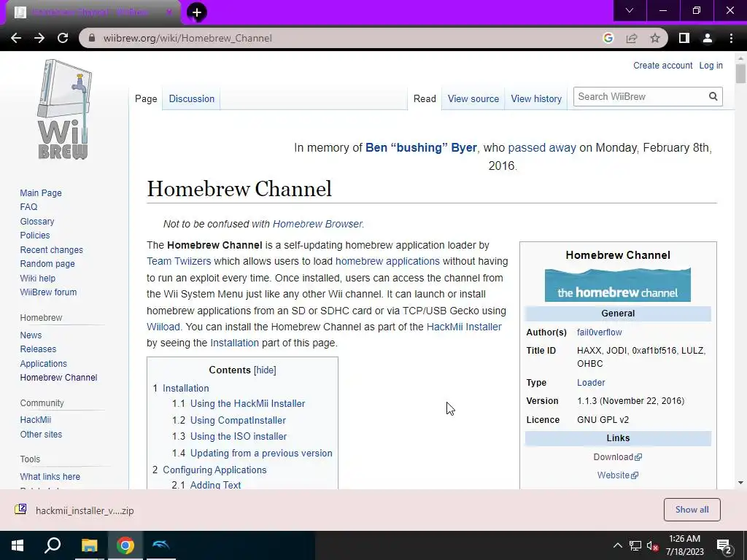
Task: Switch to the Discussion tab
Action: [192, 98]
